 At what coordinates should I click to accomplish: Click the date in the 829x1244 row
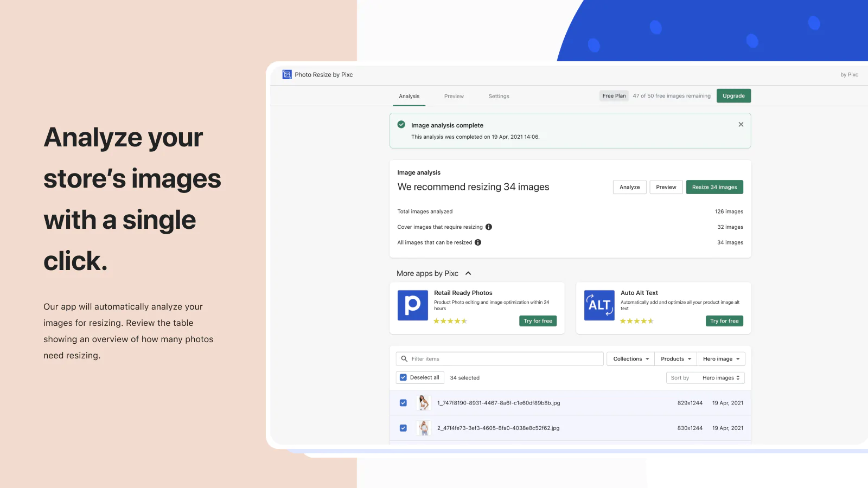pyautogui.click(x=728, y=403)
